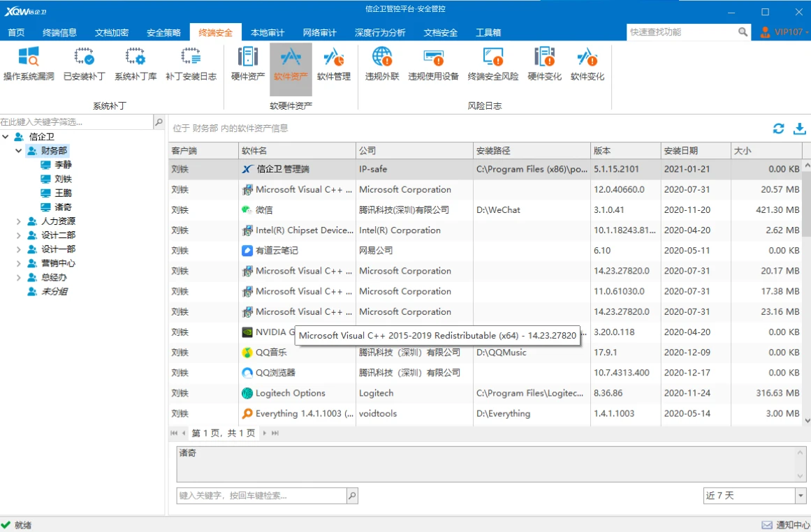Viewport: 811px width, 532px height.
Task: Sort table by 软件名 column header
Action: tap(298, 150)
